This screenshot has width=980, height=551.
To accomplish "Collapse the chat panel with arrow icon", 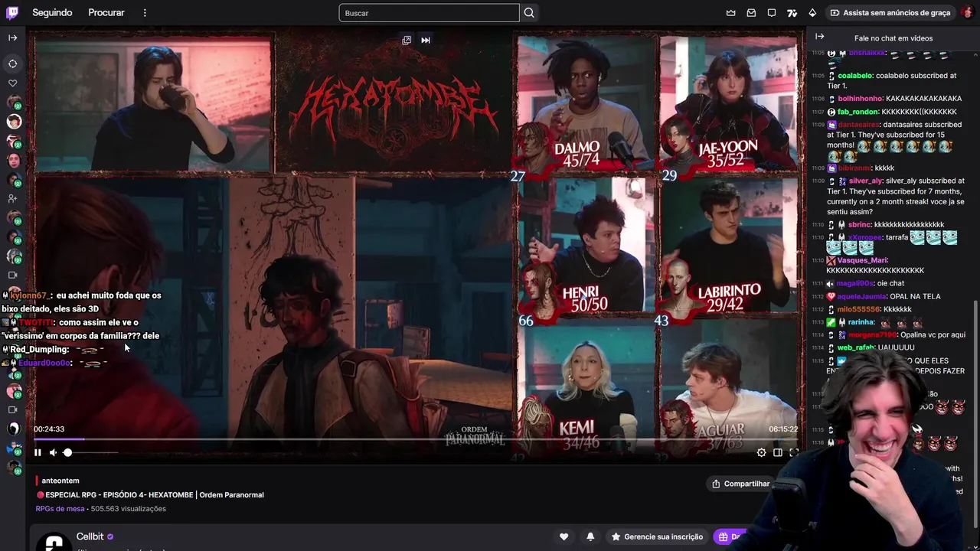I will pyautogui.click(x=819, y=37).
